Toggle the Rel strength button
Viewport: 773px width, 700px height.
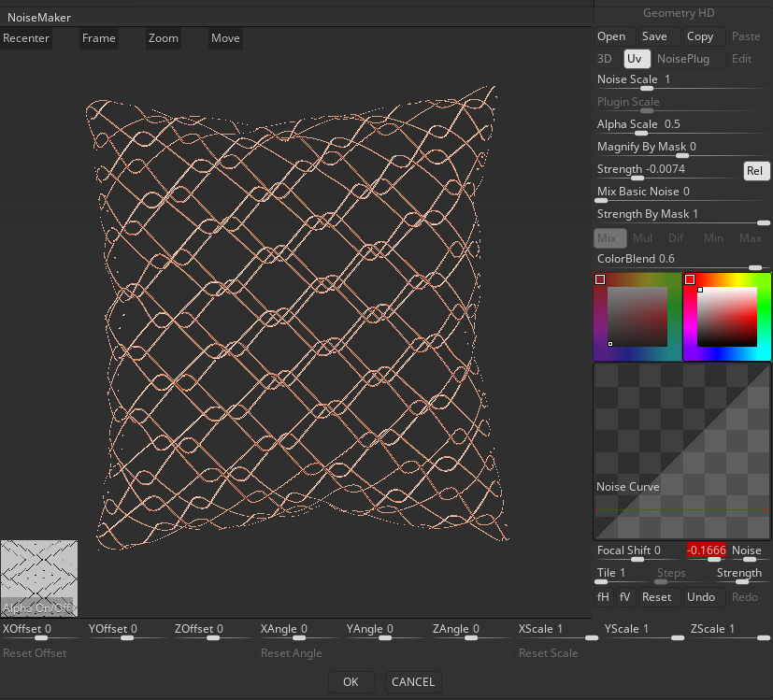pos(756,171)
